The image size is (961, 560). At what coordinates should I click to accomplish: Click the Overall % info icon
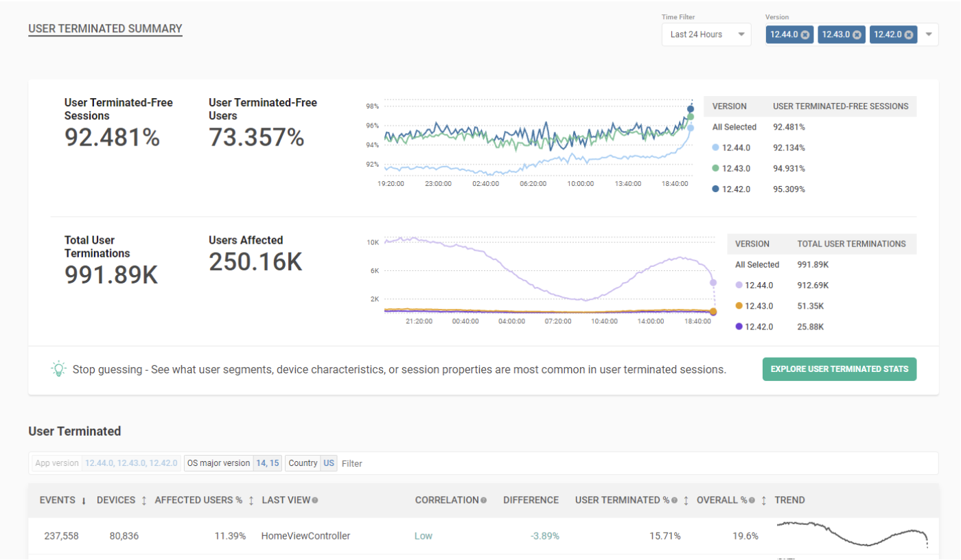(x=752, y=500)
